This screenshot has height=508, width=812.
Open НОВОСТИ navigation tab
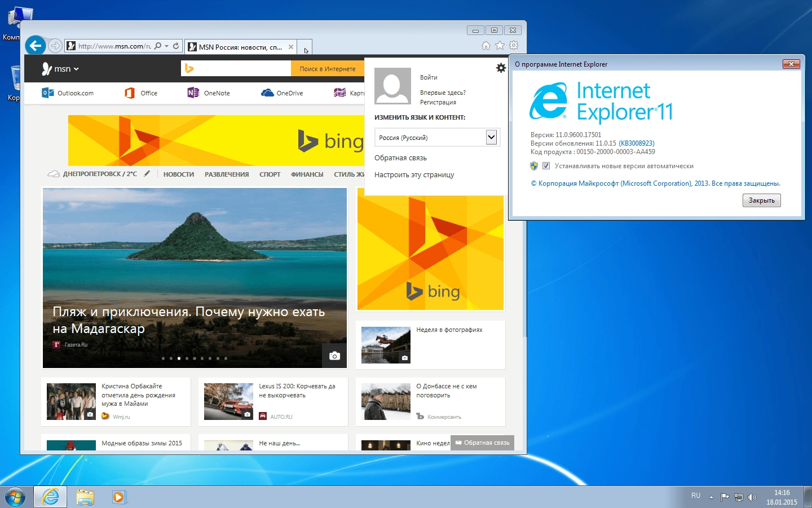(179, 174)
